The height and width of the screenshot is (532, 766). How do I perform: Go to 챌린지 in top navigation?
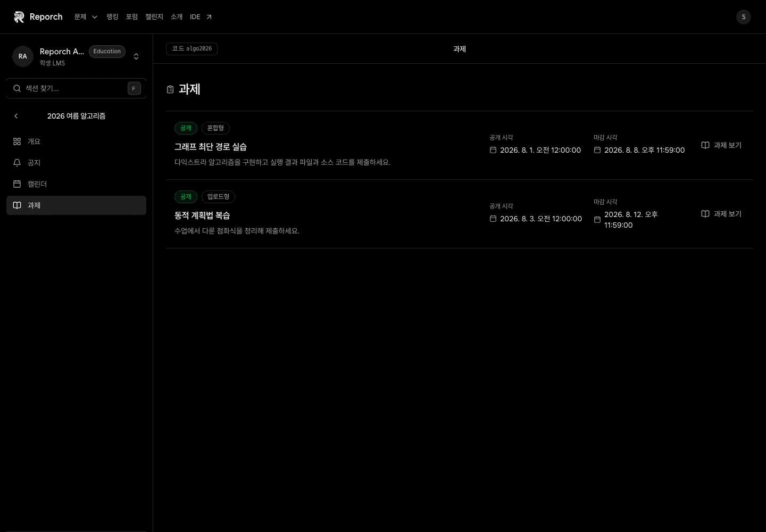(154, 17)
